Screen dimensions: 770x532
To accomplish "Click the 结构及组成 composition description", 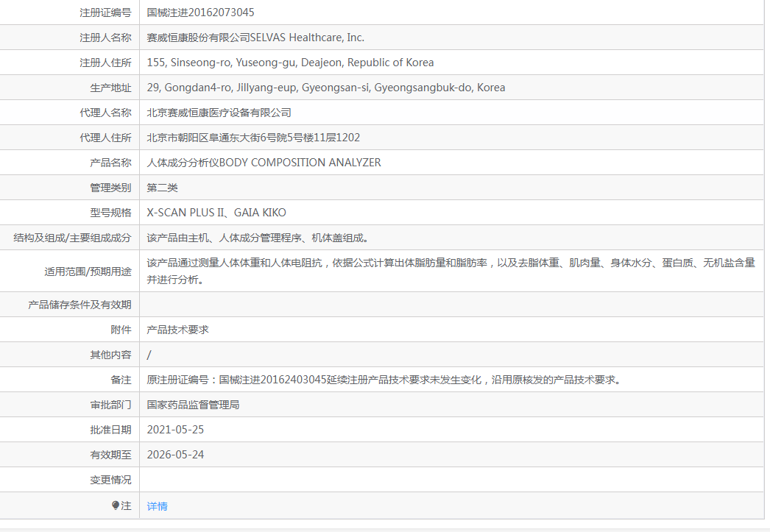I will 258,238.
